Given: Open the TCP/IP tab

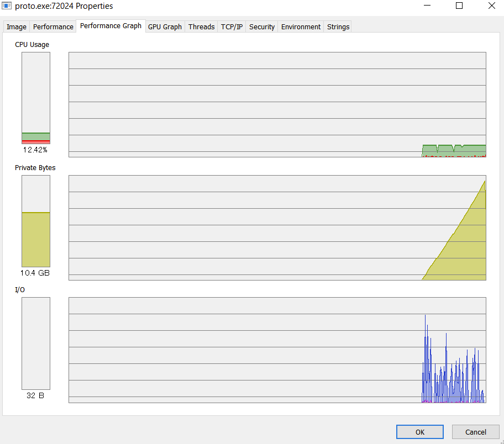Looking at the screenshot, I should [232, 27].
